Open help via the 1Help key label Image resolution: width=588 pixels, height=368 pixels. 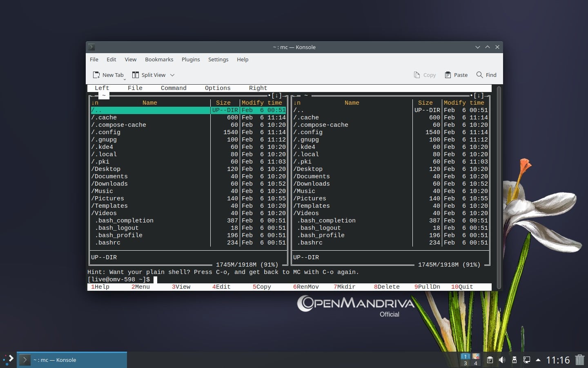click(x=100, y=287)
